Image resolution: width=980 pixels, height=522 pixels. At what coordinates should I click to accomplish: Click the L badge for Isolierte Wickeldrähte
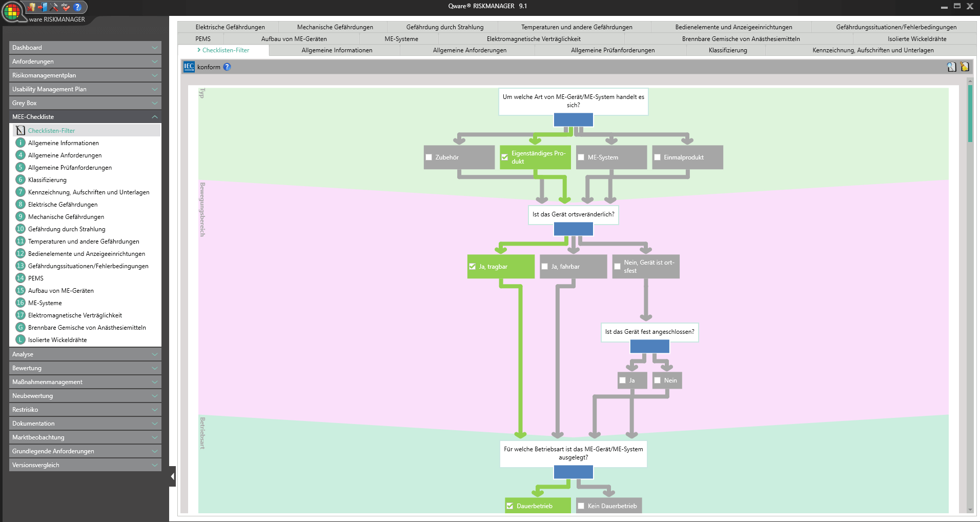point(21,339)
